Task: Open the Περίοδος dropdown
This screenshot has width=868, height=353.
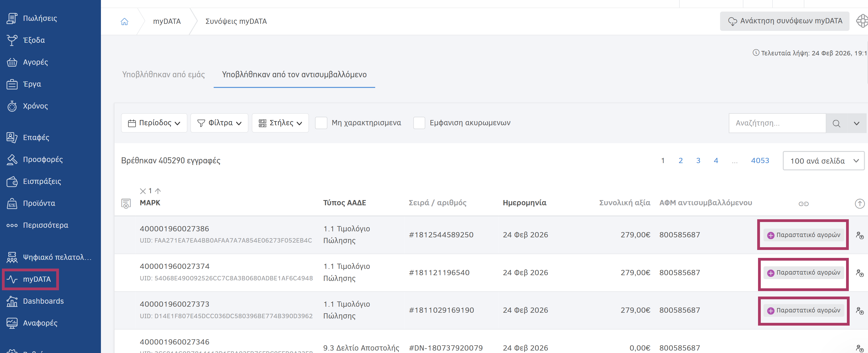Action: tap(154, 123)
